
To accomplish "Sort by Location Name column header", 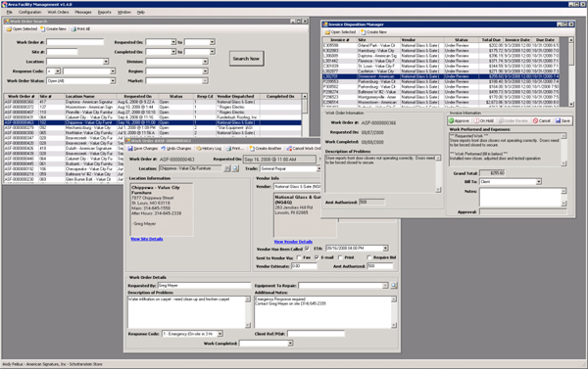I will (x=91, y=96).
